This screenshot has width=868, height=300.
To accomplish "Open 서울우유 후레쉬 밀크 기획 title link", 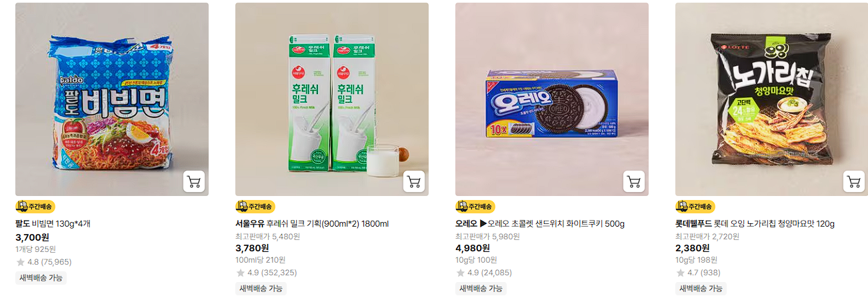I will tap(312, 224).
